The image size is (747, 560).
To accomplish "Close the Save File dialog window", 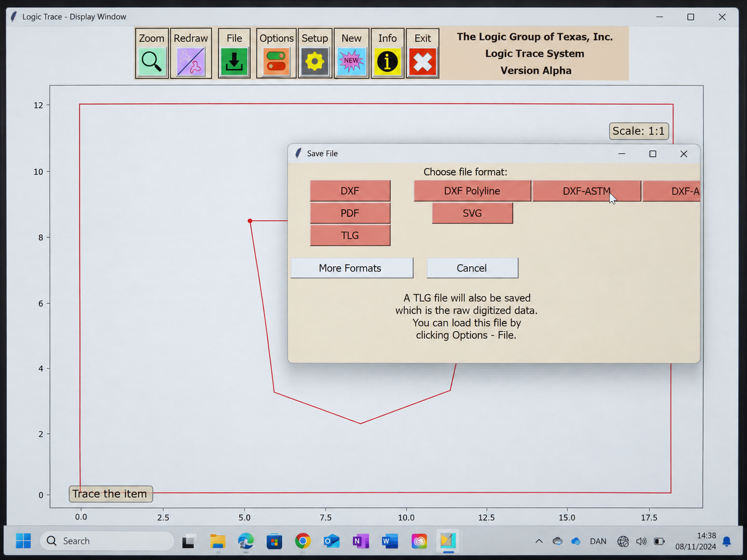I will tap(684, 154).
